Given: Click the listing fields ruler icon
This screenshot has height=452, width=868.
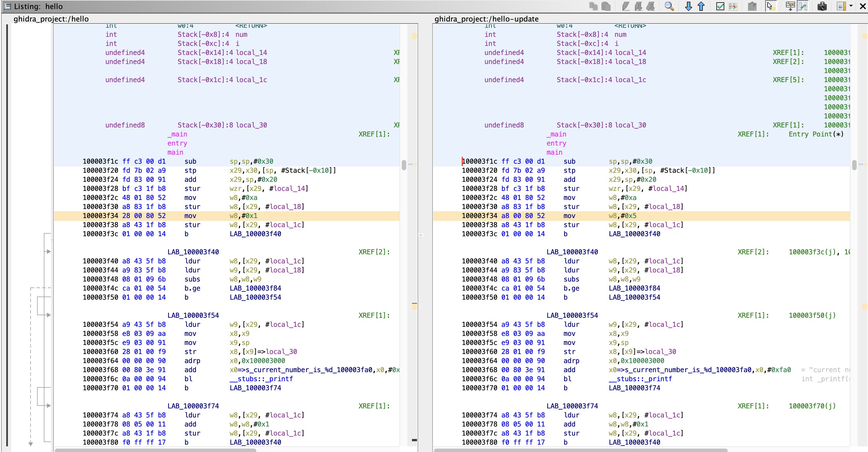Looking at the screenshot, I should pyautogui.click(x=841, y=7).
